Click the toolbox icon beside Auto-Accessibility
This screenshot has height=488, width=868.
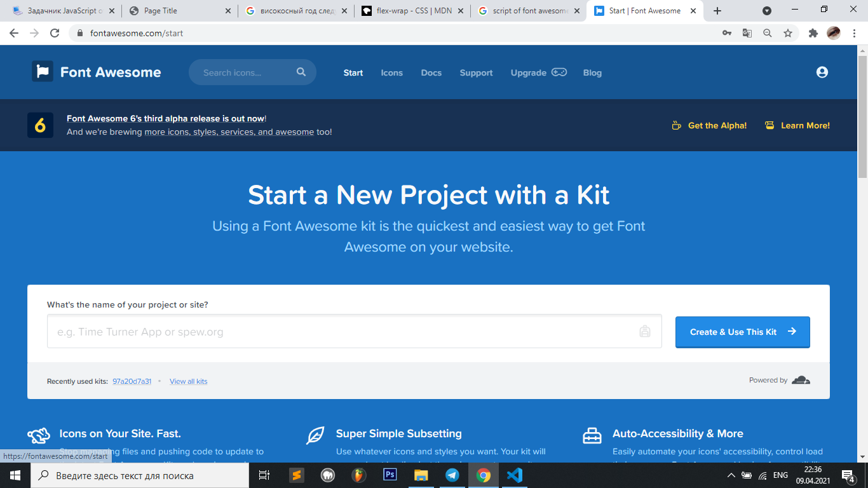click(x=592, y=435)
